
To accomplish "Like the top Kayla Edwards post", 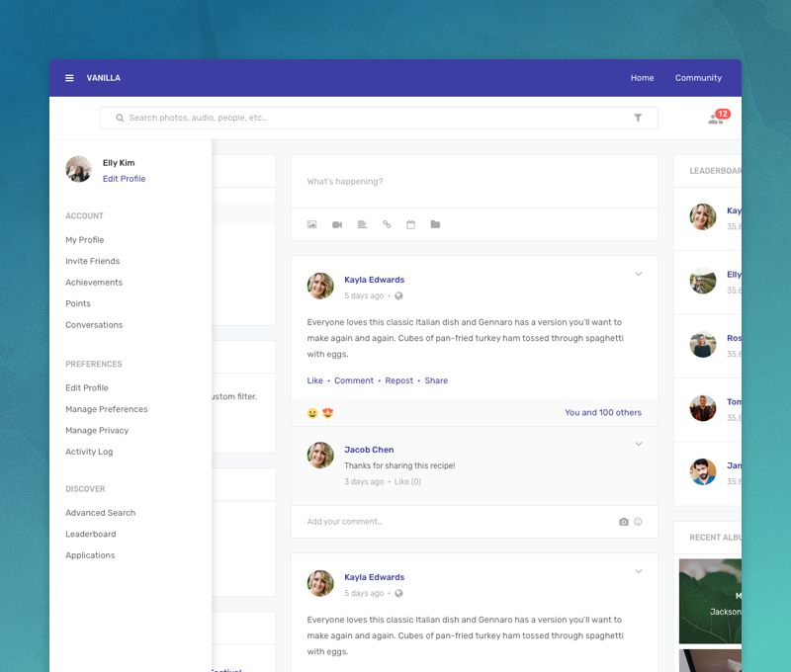I will (314, 380).
